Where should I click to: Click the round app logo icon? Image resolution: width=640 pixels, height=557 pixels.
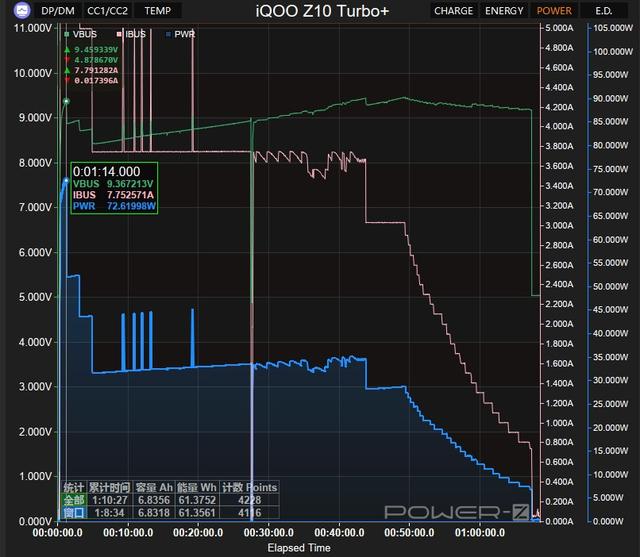pos(22,10)
